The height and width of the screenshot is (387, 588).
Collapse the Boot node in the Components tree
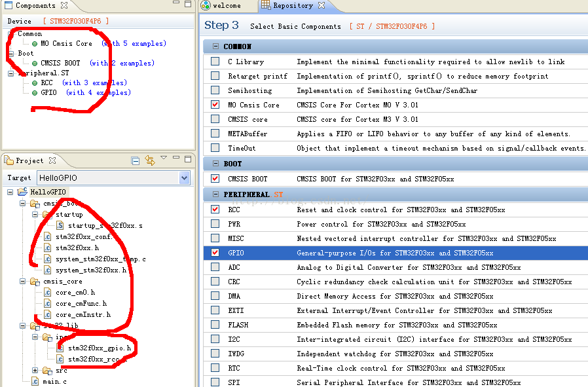coord(10,54)
